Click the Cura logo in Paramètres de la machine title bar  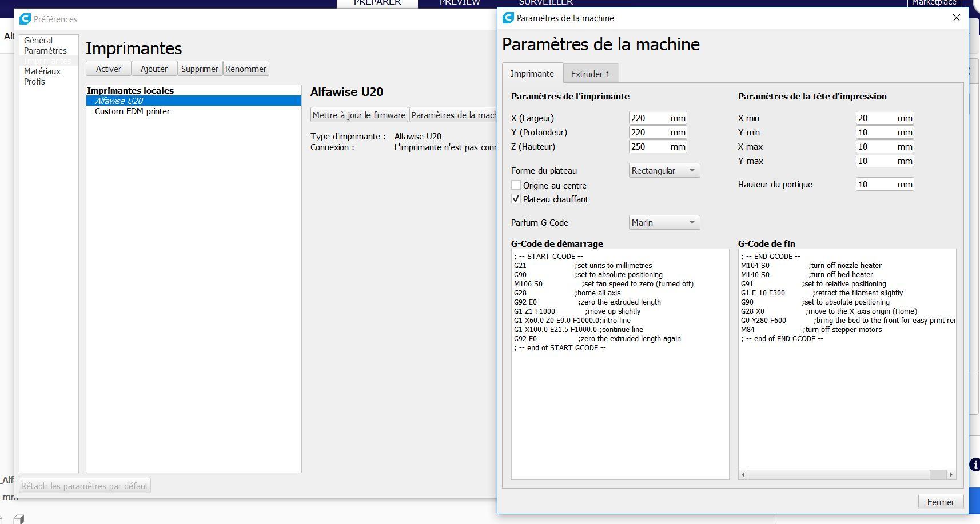point(508,18)
